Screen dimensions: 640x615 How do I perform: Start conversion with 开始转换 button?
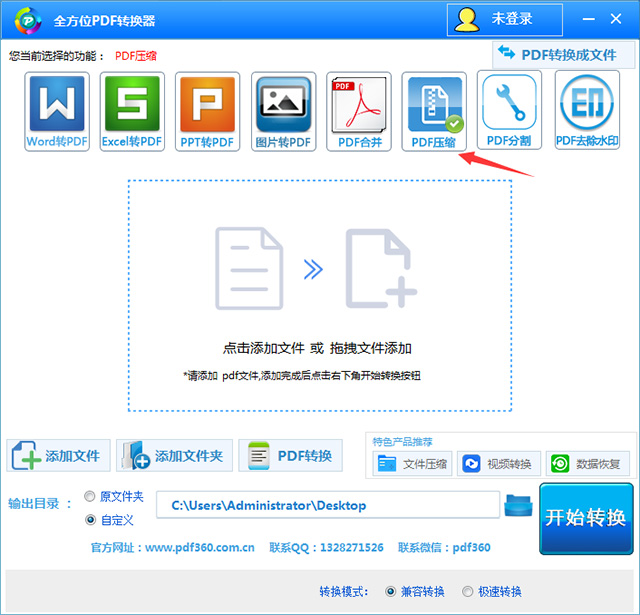tap(586, 518)
